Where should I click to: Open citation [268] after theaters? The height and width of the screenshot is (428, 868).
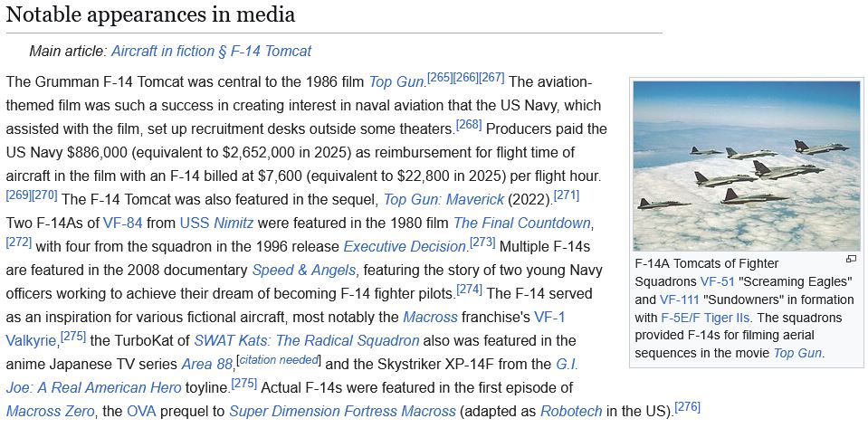[469, 125]
